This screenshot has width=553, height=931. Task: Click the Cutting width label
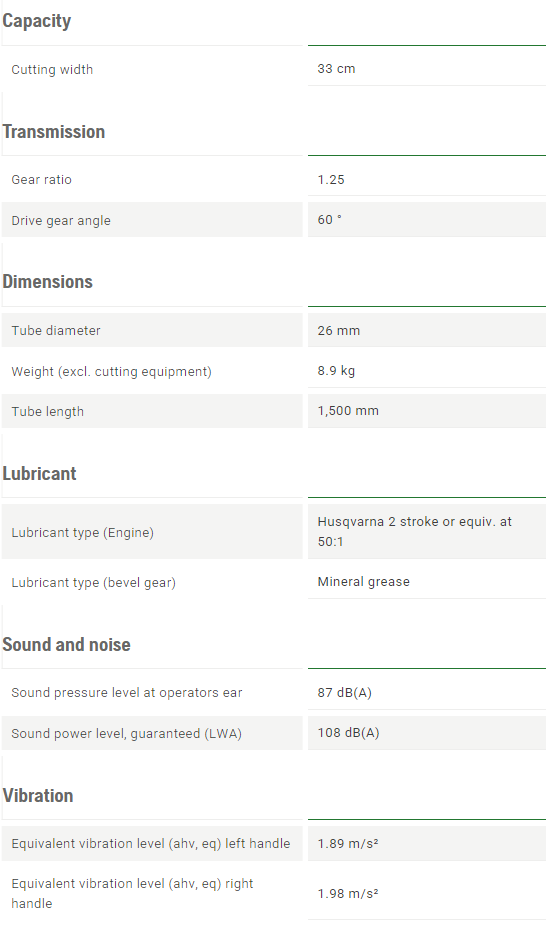[x=52, y=69]
